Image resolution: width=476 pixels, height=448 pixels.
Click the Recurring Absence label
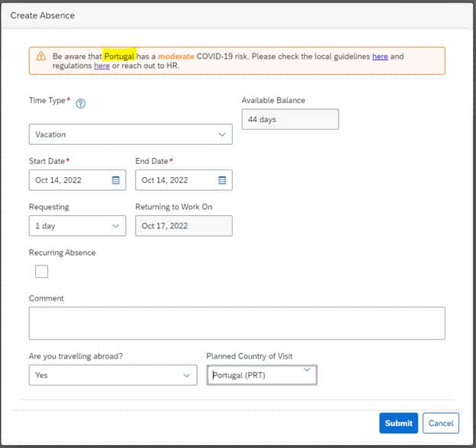pos(63,253)
